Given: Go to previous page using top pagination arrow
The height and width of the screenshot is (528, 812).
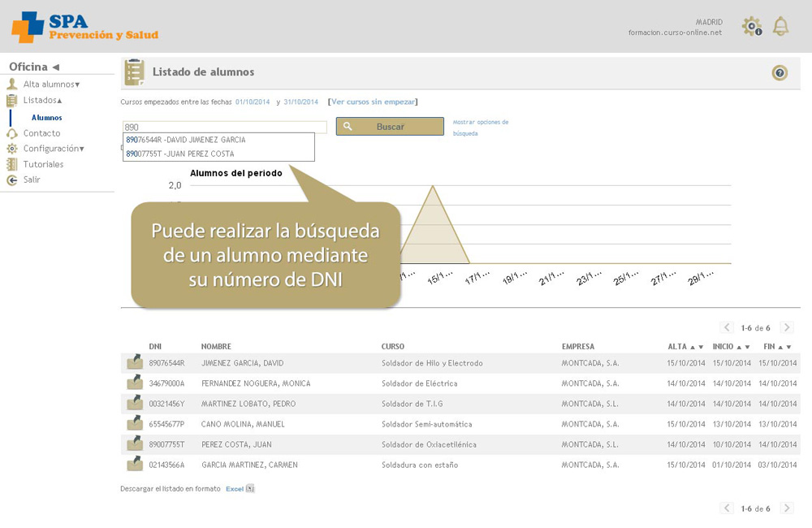Looking at the screenshot, I should (727, 327).
